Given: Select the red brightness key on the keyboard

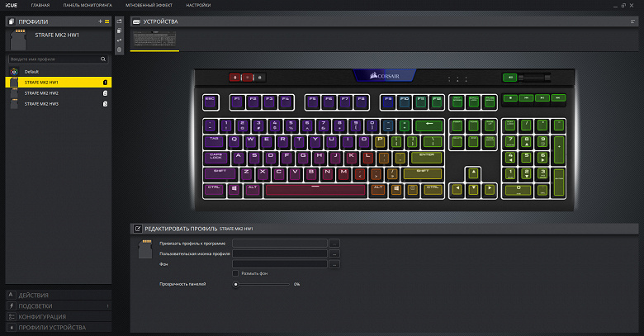Looking at the screenshot, I should 247,78.
